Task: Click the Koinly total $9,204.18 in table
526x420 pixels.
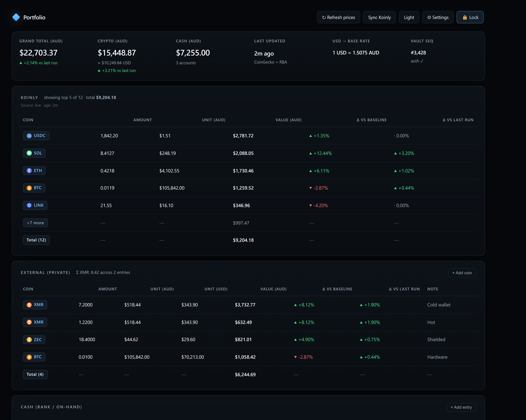Action: (243, 240)
